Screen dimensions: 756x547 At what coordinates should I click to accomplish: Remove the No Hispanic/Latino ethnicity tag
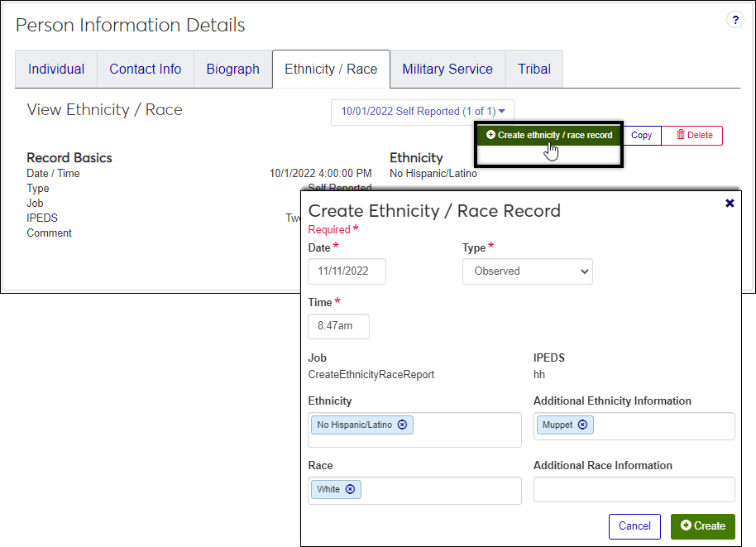402,425
